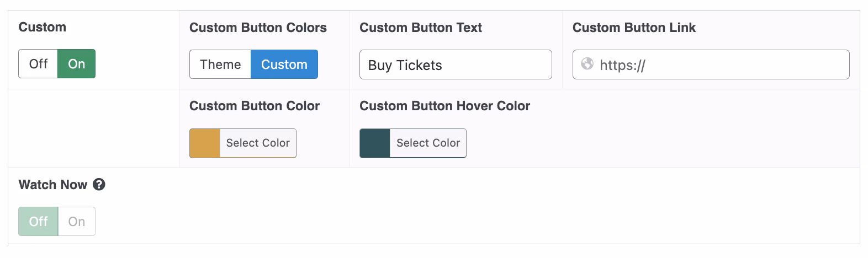Choose Custom for Custom Button Colors

284,64
